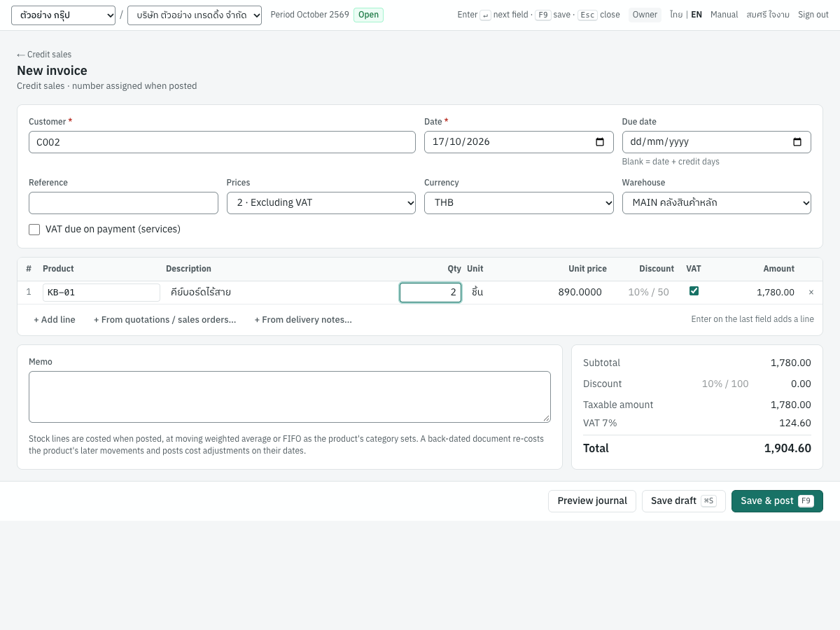Viewport: 840px width, 630px height.
Task: Click the Owner role badge
Action: point(645,15)
